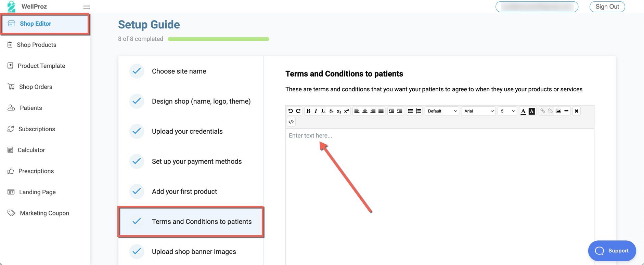Click into the terms text area
The width and height of the screenshot is (644, 265).
click(x=440, y=188)
